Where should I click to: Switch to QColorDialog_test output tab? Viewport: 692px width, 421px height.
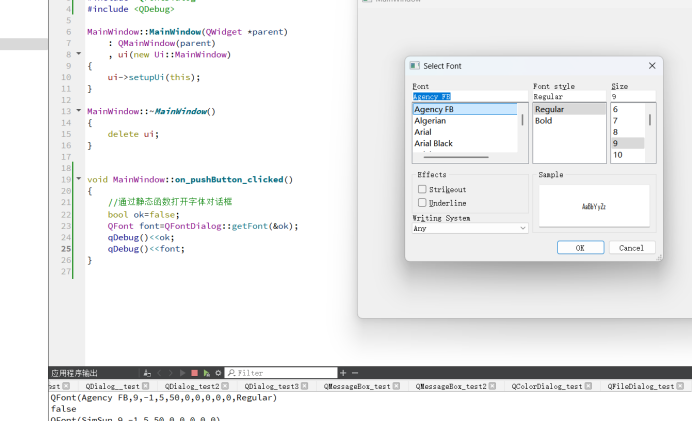[x=547, y=386]
